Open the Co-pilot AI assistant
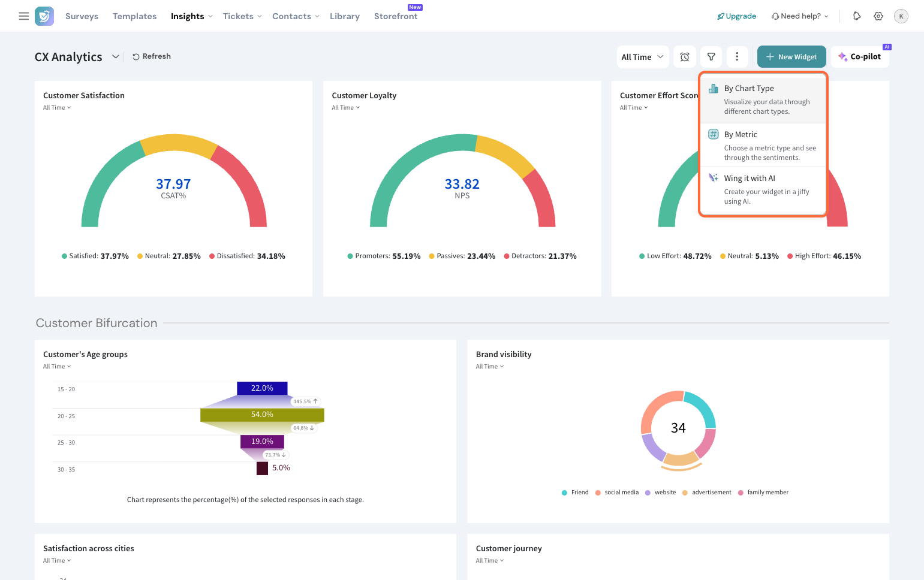The width and height of the screenshot is (924, 580). click(859, 57)
